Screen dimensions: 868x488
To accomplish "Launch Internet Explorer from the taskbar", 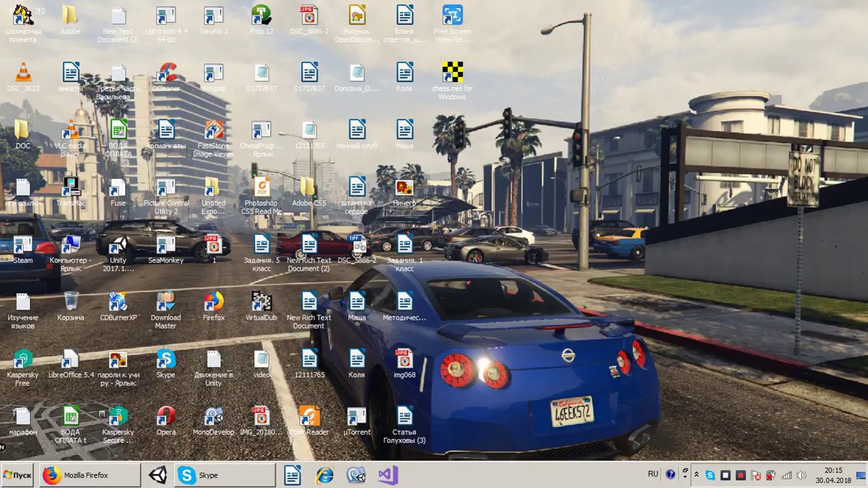I will (325, 475).
